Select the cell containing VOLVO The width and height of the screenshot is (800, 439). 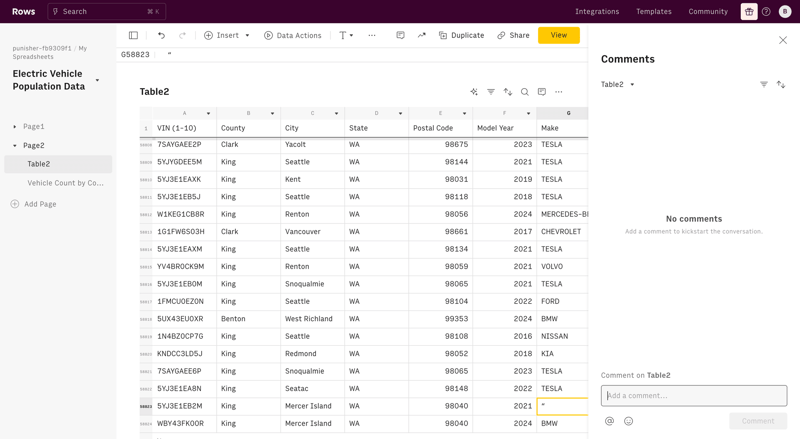tap(562, 266)
